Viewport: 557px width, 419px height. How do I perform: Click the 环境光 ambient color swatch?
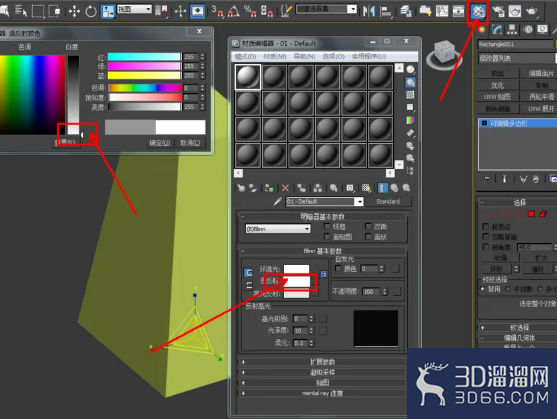[x=296, y=269]
